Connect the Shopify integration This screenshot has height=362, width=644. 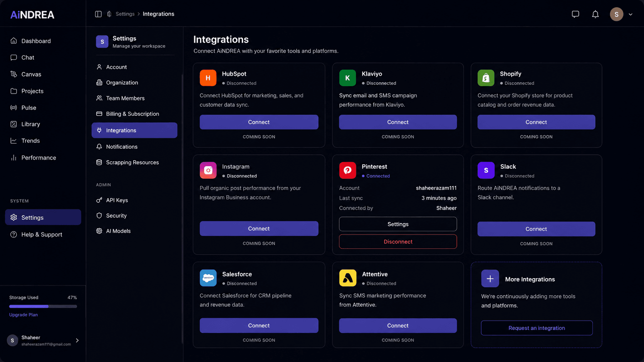tap(536, 122)
